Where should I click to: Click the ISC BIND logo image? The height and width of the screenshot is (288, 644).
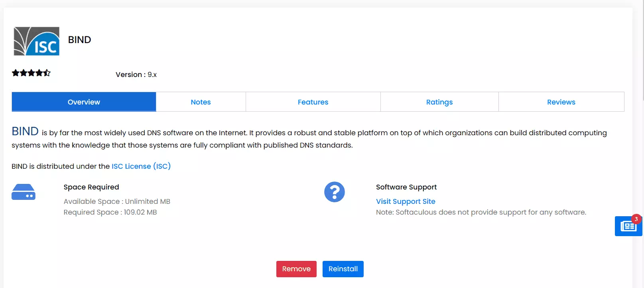37,41
